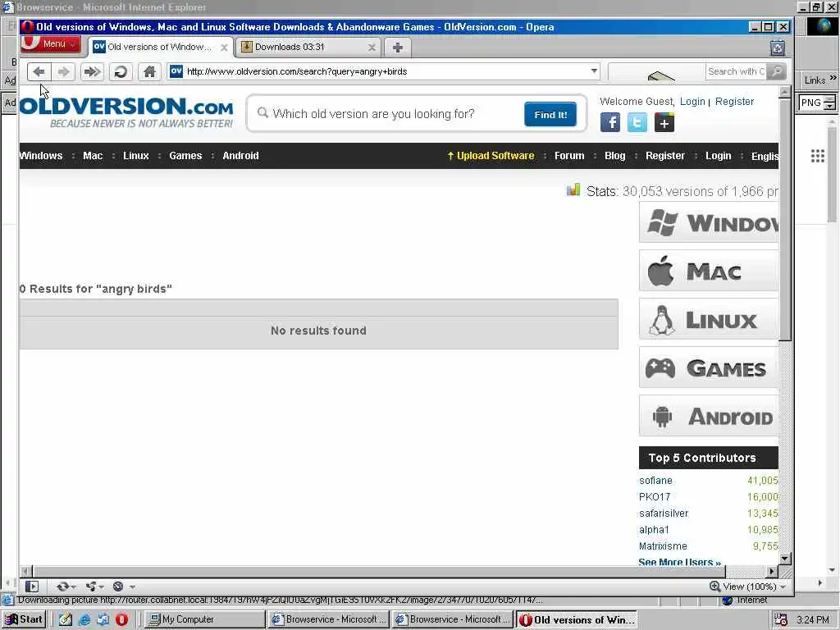Follow the Register link beside Welcome Guest
This screenshot has height=630, width=840.
[734, 101]
